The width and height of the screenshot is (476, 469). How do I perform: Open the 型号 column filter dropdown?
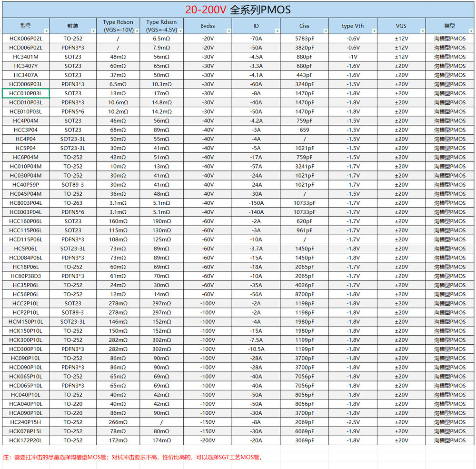46,31
